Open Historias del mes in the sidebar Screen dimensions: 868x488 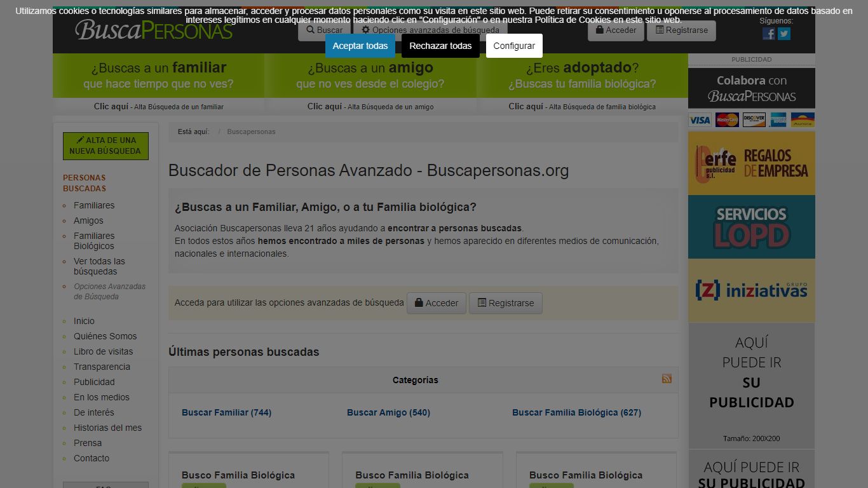click(107, 428)
